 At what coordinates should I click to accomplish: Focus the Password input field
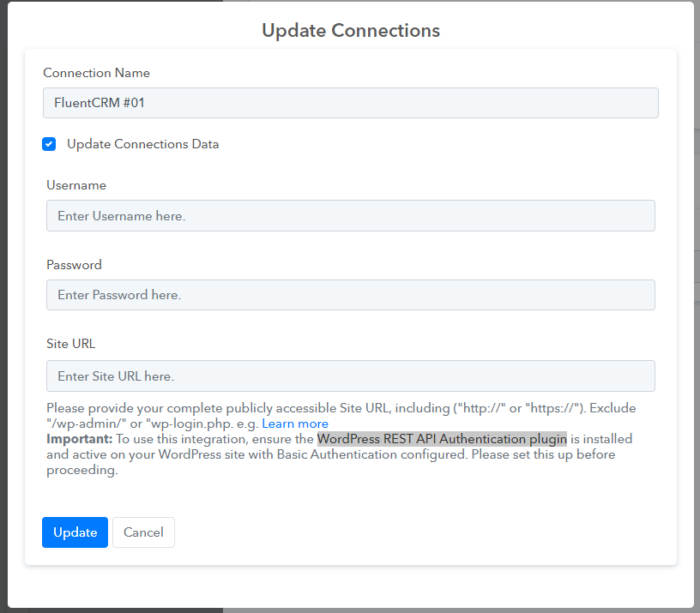(351, 295)
